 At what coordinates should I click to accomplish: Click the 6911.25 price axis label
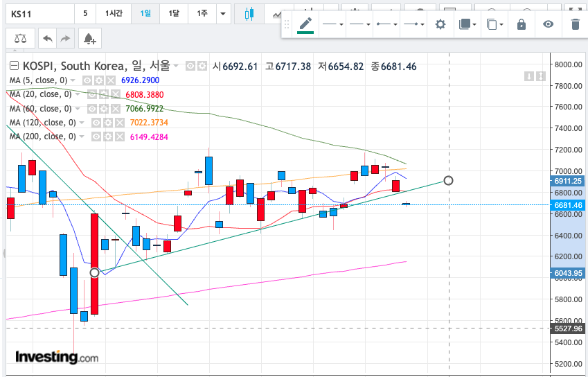568,181
